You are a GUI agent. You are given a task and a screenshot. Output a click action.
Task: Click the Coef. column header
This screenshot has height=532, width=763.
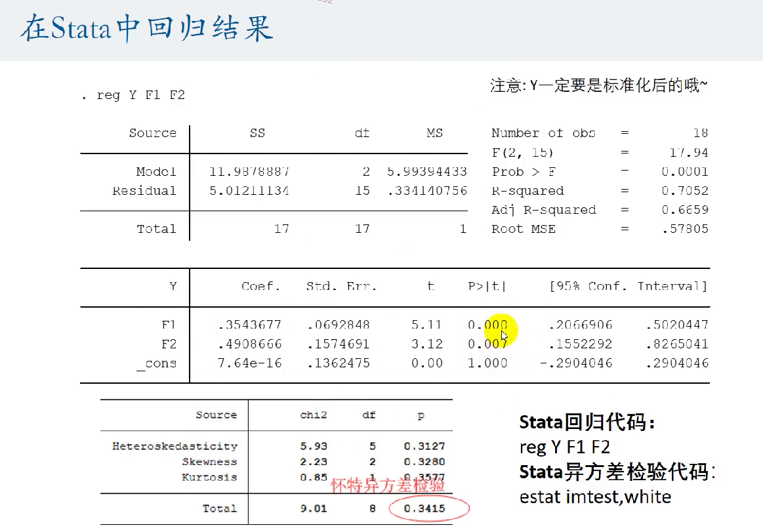pos(261,286)
